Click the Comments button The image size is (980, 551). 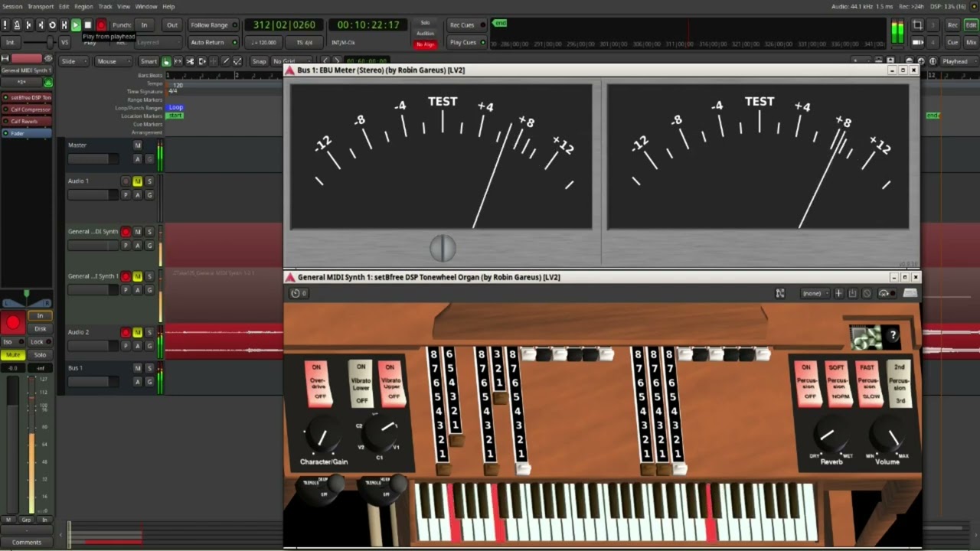(x=27, y=542)
